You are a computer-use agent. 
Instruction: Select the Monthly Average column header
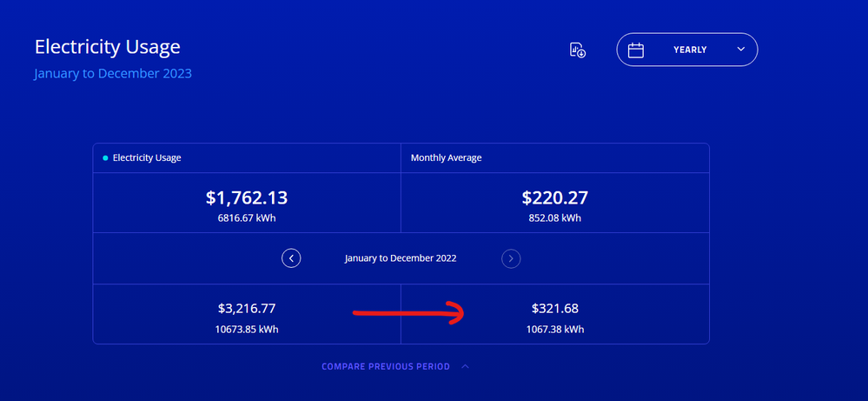click(446, 158)
